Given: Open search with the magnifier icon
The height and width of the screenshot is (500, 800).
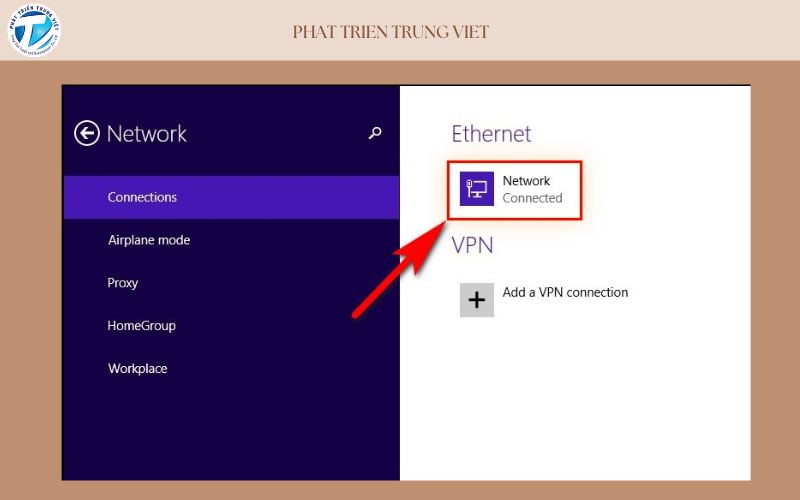Looking at the screenshot, I should coord(375,132).
